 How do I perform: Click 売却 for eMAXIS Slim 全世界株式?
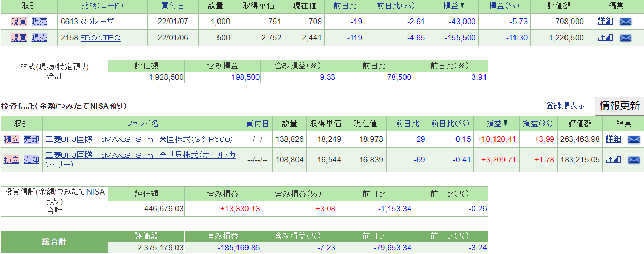pos(31,160)
